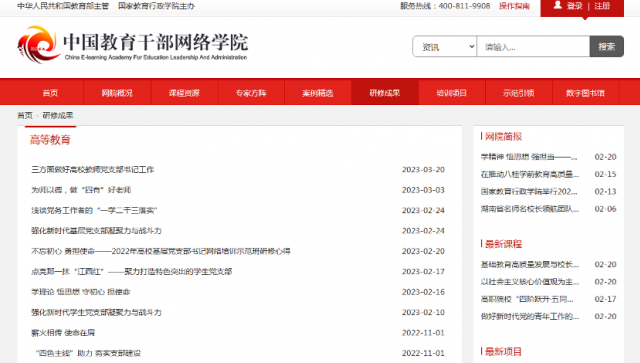
Task: Click the 02-13 date in 网院简报
Action: [605, 192]
